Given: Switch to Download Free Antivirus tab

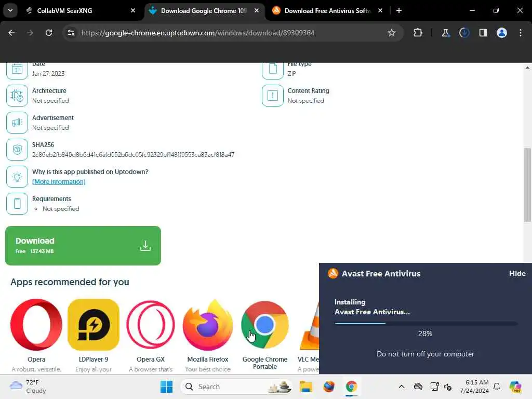Looking at the screenshot, I should pyautogui.click(x=327, y=11).
